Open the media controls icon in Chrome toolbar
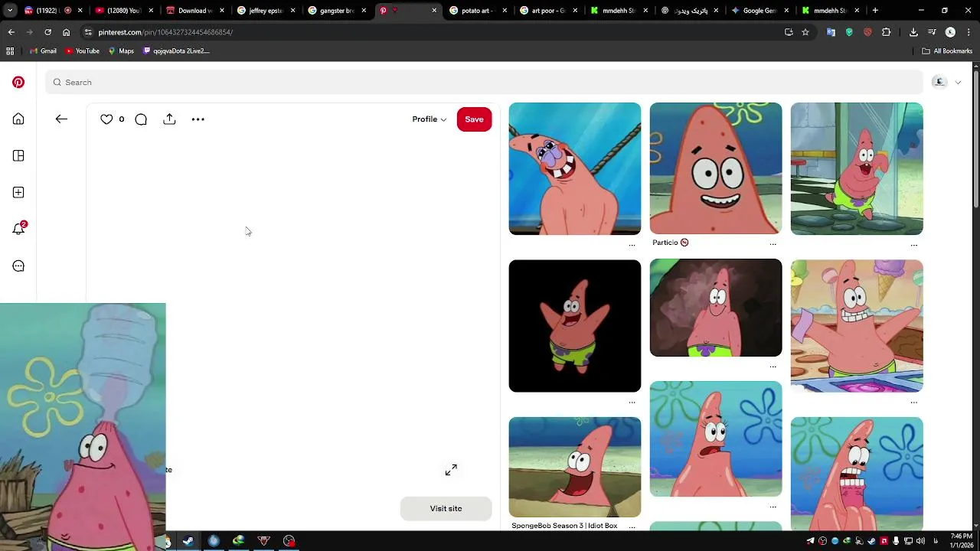This screenshot has width=980, height=551. (x=932, y=32)
